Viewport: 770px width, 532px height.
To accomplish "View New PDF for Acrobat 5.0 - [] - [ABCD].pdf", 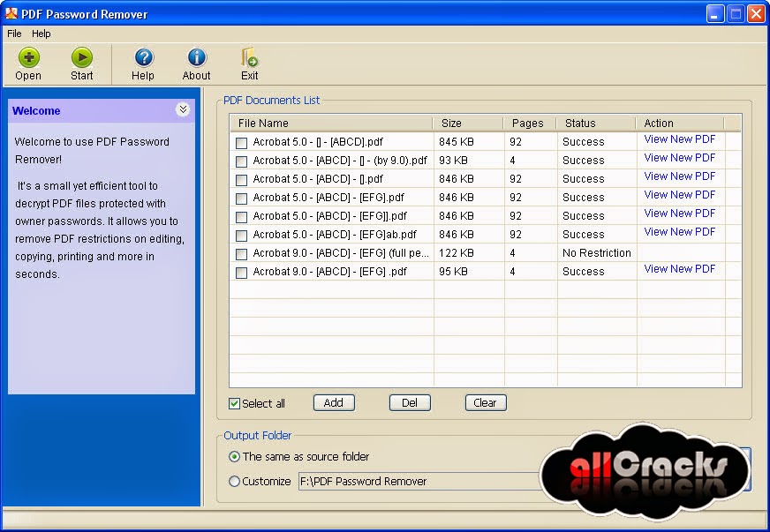I will coord(680,139).
